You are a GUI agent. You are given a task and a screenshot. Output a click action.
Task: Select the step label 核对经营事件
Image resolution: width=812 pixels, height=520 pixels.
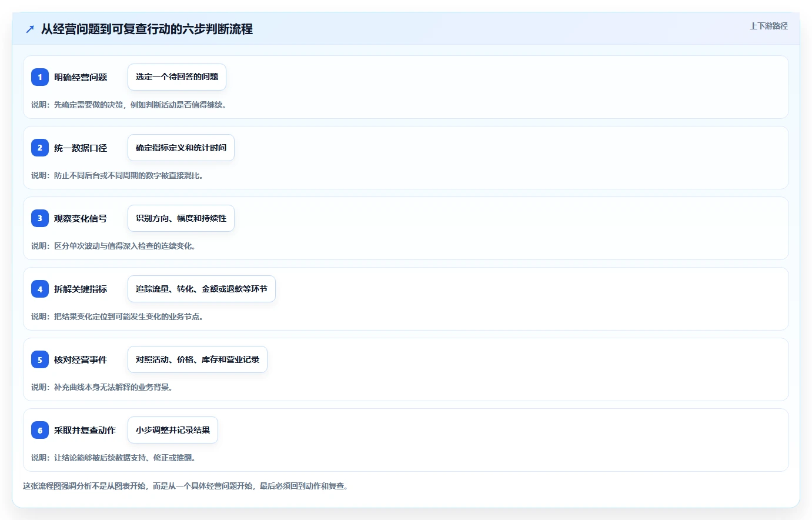(x=81, y=359)
